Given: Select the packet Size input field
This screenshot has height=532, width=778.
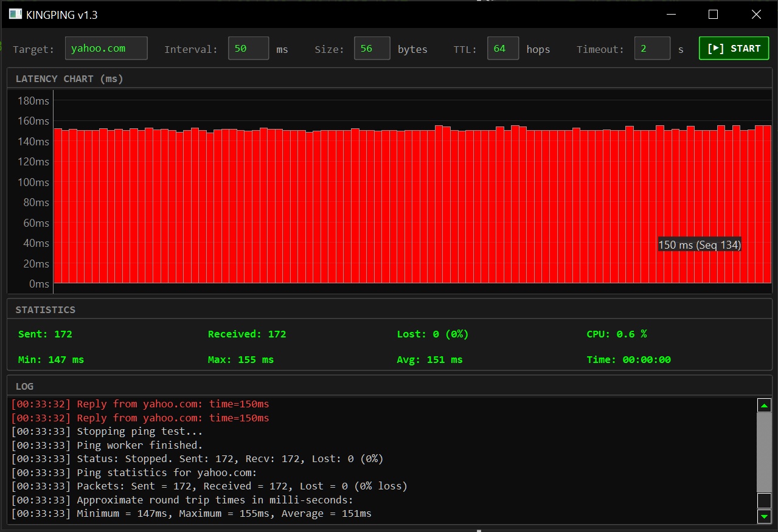Looking at the screenshot, I should coord(372,49).
